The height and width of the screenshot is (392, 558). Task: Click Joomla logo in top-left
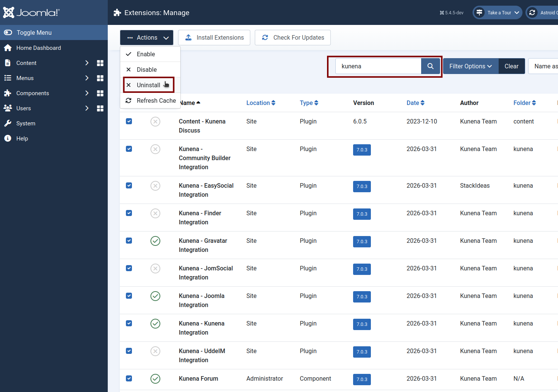pos(31,12)
